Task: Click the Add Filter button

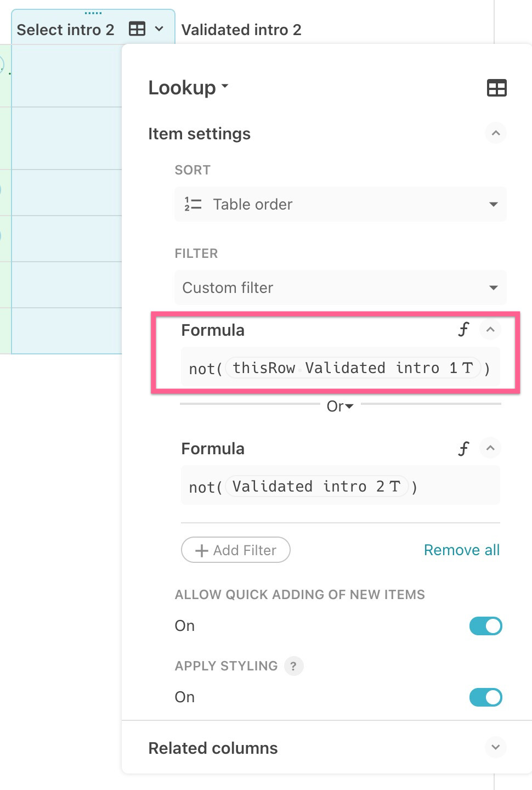Action: pos(235,550)
